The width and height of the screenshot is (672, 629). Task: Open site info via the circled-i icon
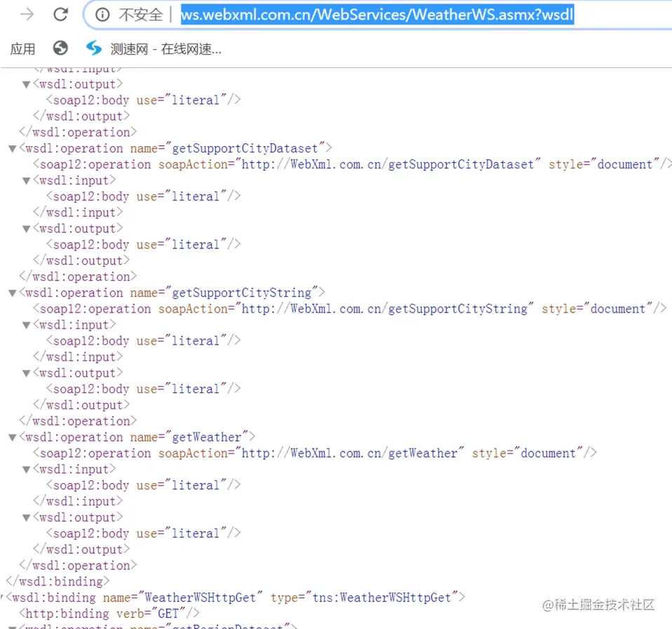click(x=102, y=15)
